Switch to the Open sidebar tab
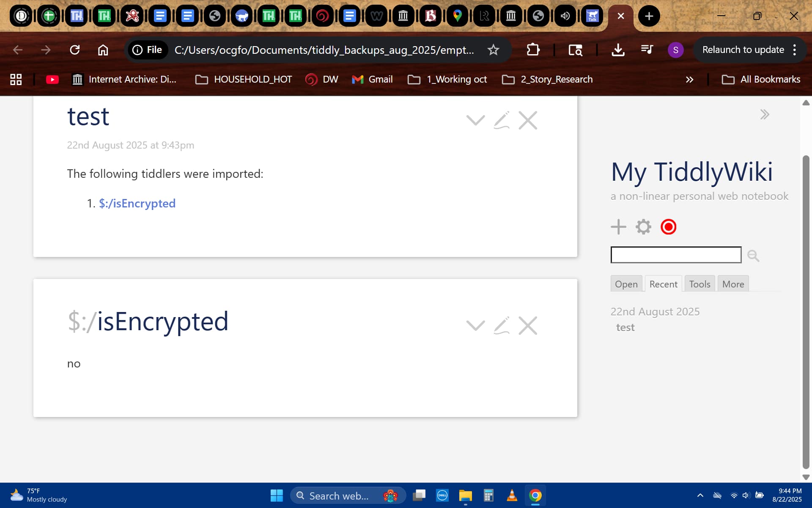The height and width of the screenshot is (508, 812). [x=626, y=284]
